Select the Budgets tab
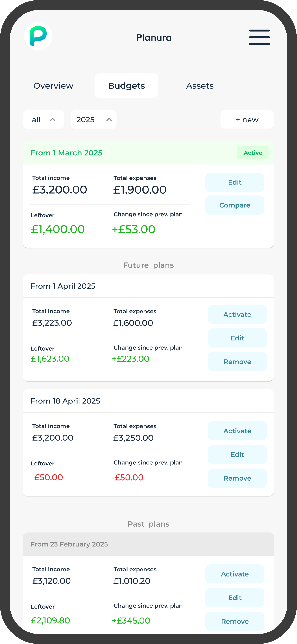Screen dimensions: 297x644 [x=126, y=85]
